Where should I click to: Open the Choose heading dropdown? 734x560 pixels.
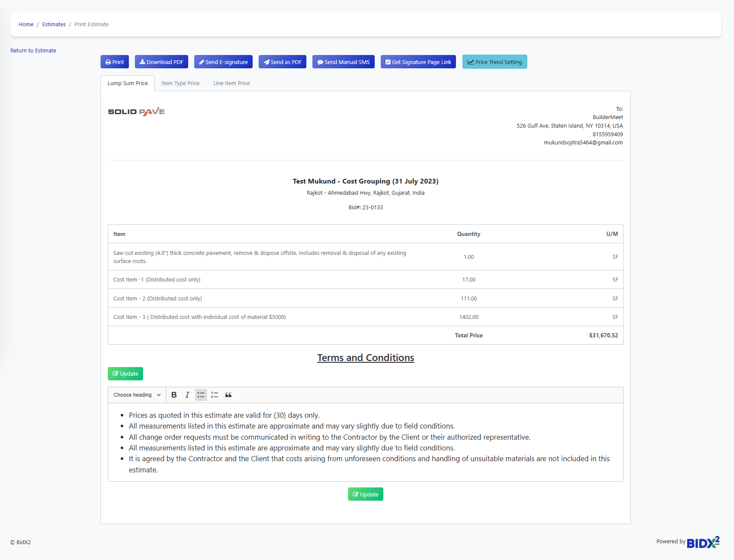(x=137, y=395)
